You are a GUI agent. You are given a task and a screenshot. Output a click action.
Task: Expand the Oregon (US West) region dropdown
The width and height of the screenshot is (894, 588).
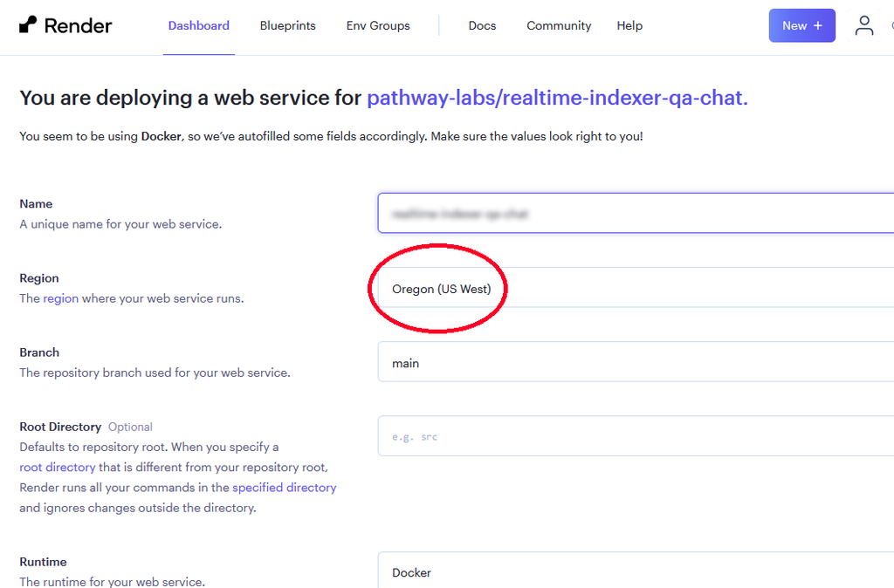636,289
